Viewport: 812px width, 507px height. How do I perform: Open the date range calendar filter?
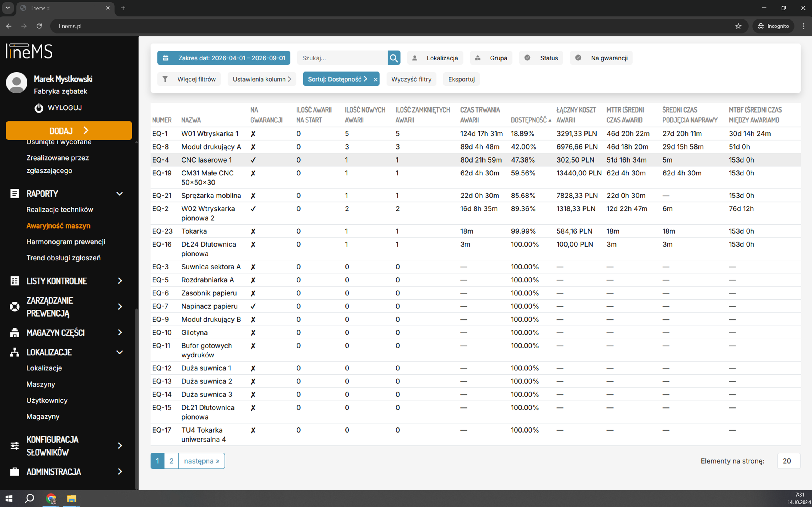224,58
